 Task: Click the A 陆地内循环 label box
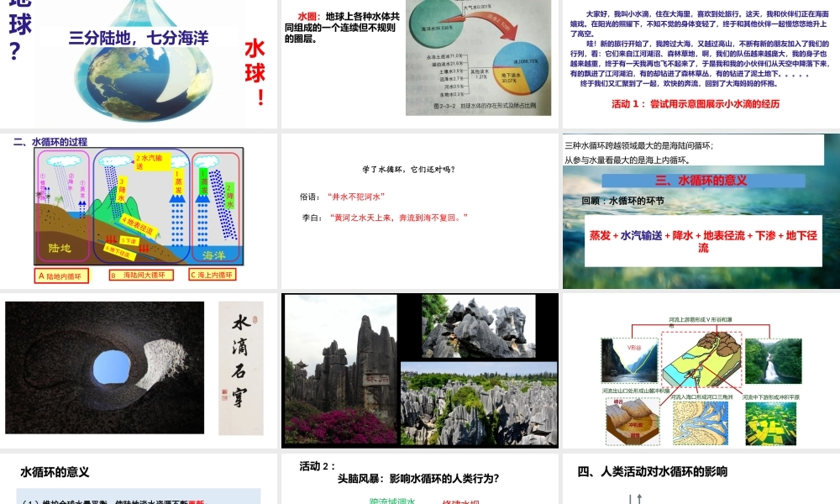(61, 276)
